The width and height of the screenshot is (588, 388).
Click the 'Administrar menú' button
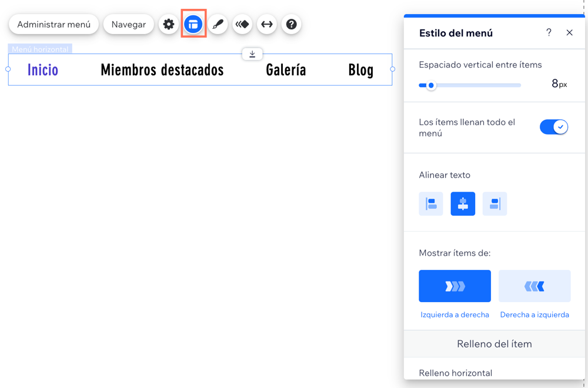54,24
